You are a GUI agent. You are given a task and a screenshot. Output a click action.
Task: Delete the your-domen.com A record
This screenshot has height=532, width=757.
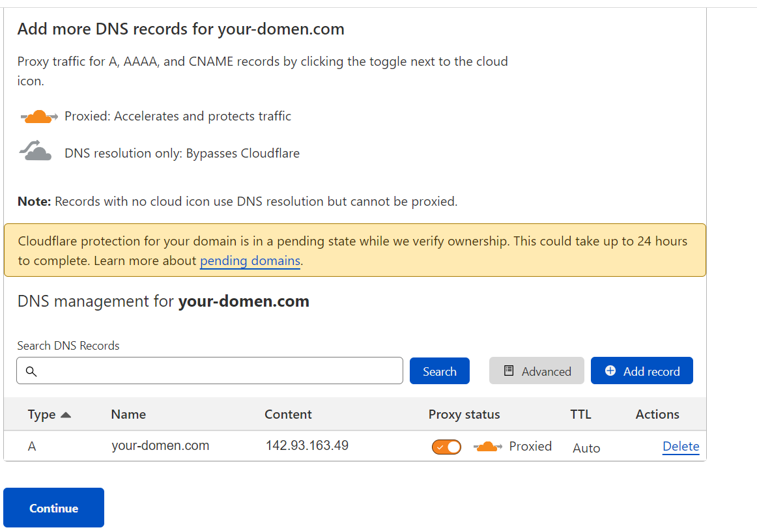coord(681,447)
